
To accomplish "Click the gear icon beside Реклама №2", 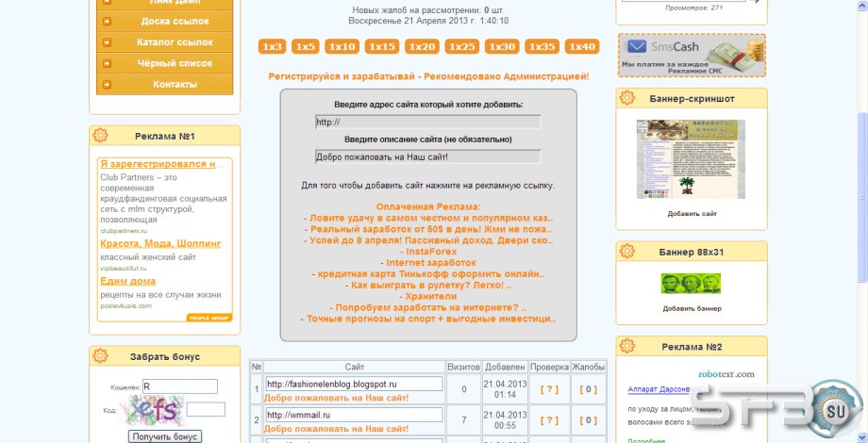I will tap(627, 346).
